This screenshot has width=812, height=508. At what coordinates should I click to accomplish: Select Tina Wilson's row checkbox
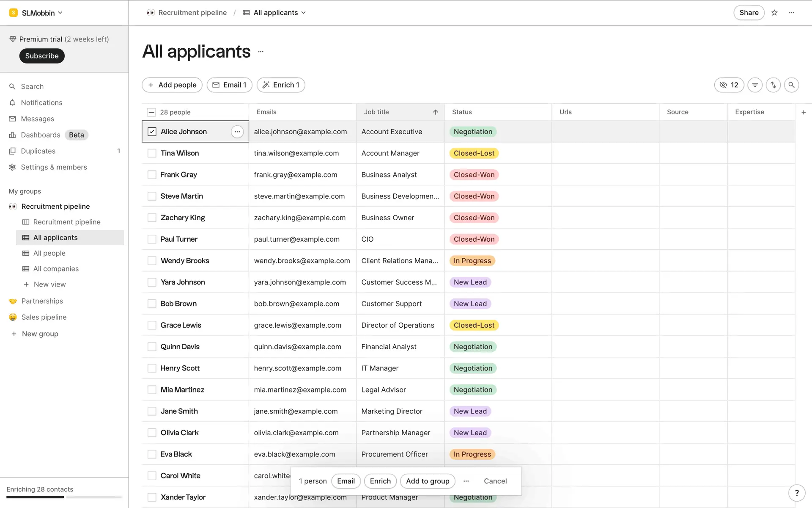(152, 153)
